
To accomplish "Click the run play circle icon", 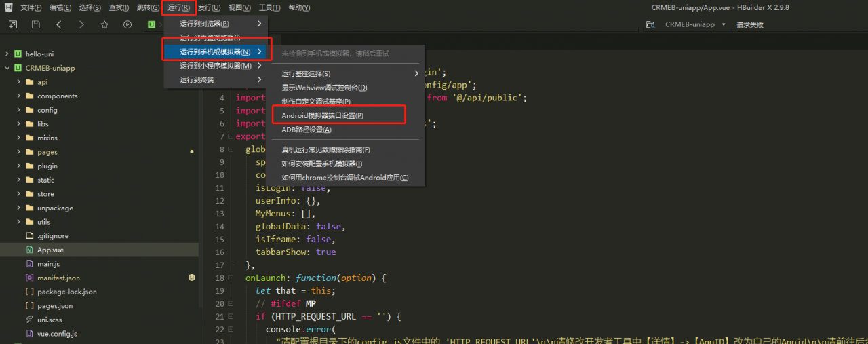I will tap(127, 24).
